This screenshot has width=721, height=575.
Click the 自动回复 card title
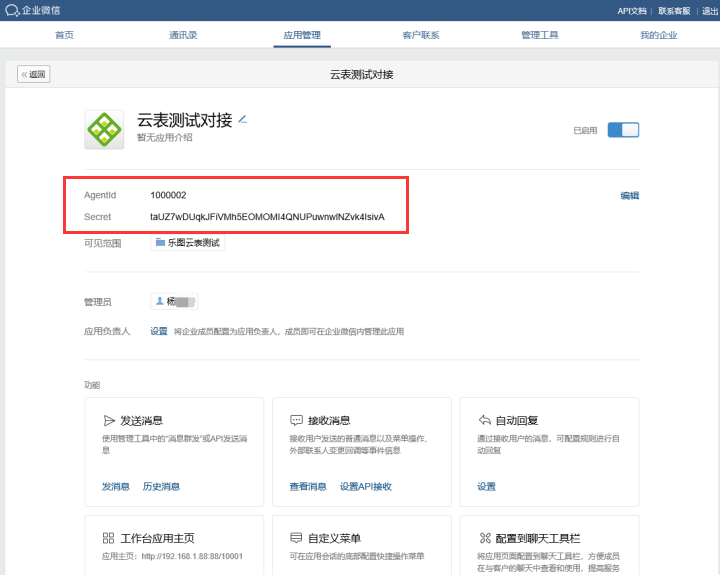click(517, 420)
